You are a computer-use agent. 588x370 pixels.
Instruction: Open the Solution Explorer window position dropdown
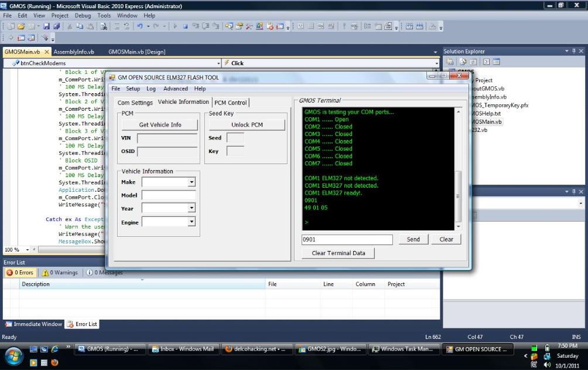tap(567, 51)
